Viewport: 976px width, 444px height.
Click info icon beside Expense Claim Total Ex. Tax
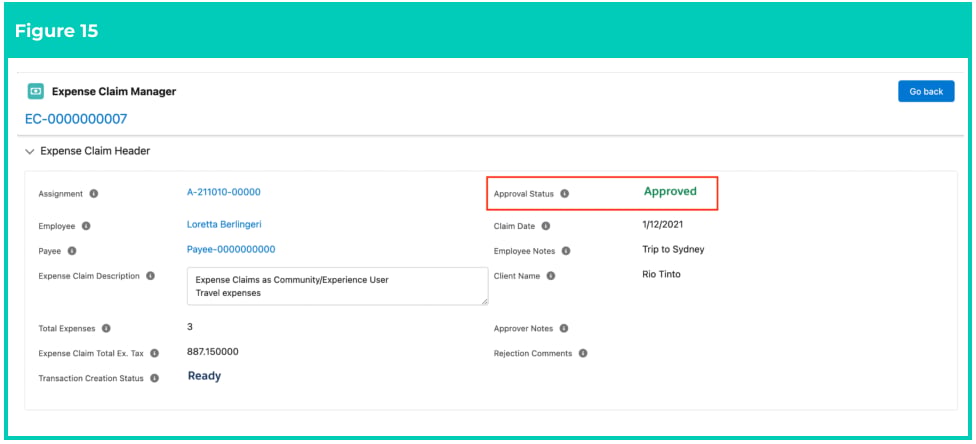point(154,353)
